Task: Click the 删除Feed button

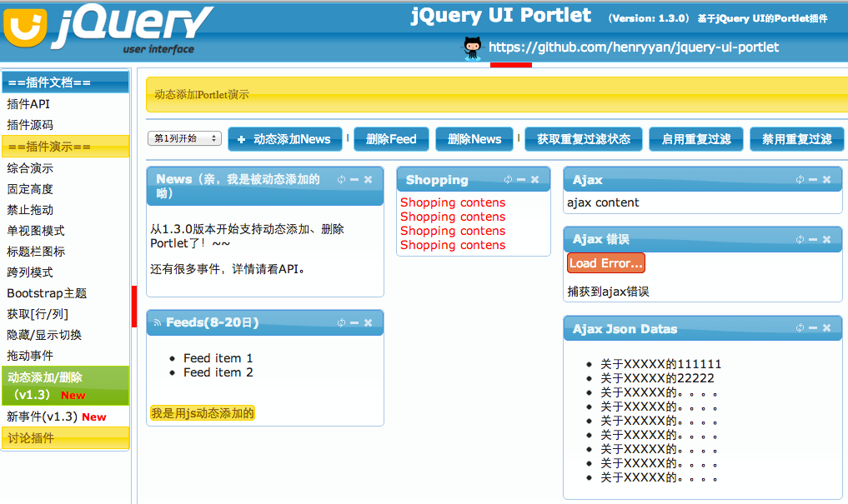Action: [391, 139]
